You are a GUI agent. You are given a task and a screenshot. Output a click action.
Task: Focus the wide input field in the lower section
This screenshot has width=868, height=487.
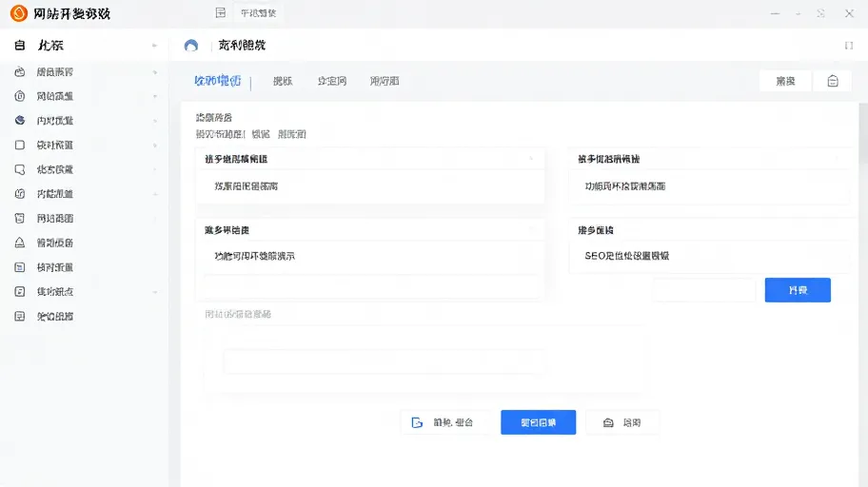[x=385, y=362]
